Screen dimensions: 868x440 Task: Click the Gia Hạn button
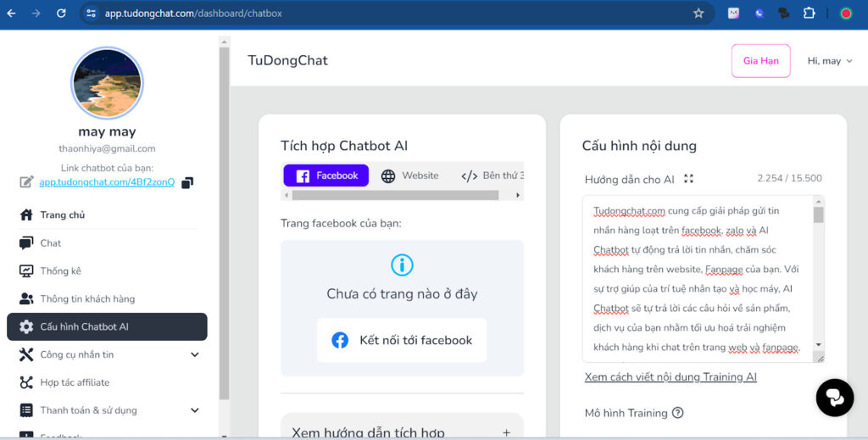click(760, 61)
